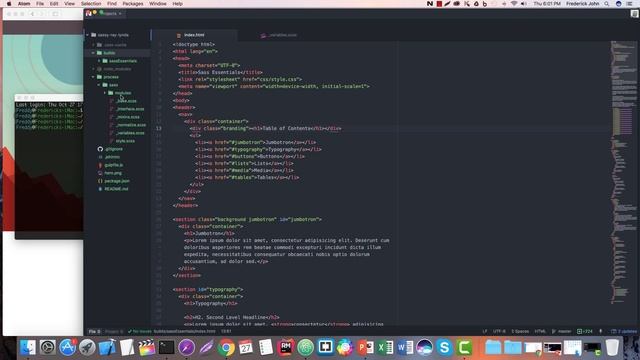
Task: Open the Selection menu
Action: pyautogui.click(x=91, y=4)
